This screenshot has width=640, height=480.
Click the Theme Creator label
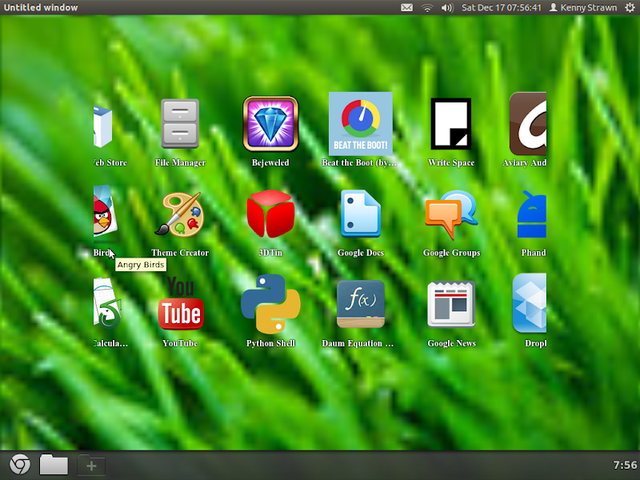(x=180, y=253)
